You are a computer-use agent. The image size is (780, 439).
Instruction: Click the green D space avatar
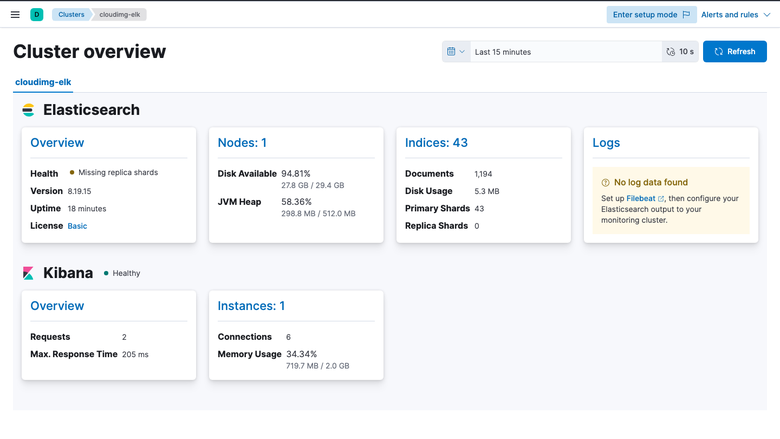click(37, 14)
